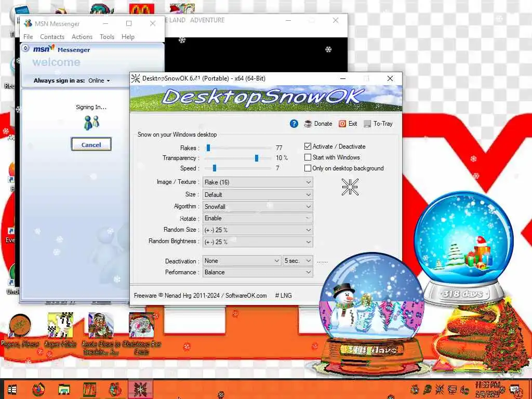The image size is (532, 399).
Task: Open the Image / Texture dropdown
Action: 258,182
